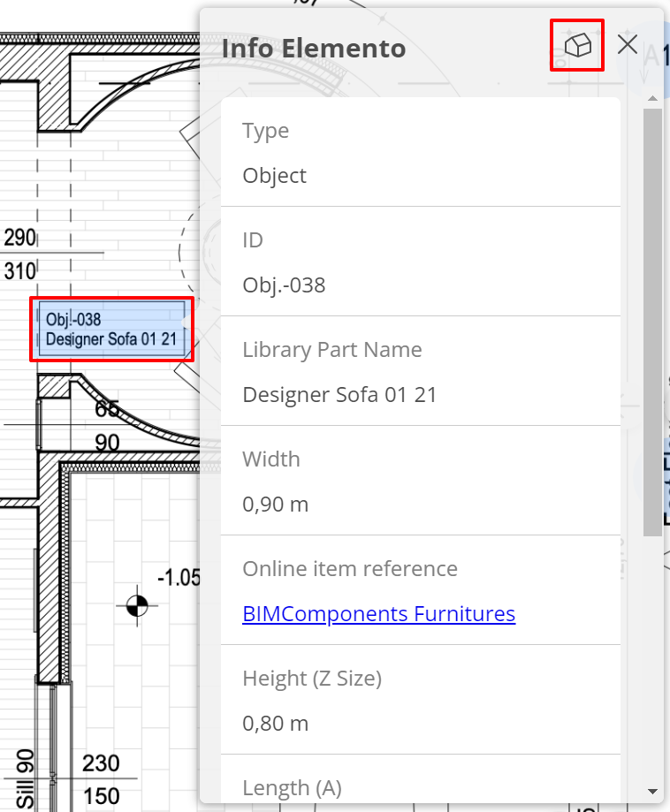Viewport: 670px width, 812px height.
Task: Select the Sill 90 annotation
Action: [x=25, y=779]
